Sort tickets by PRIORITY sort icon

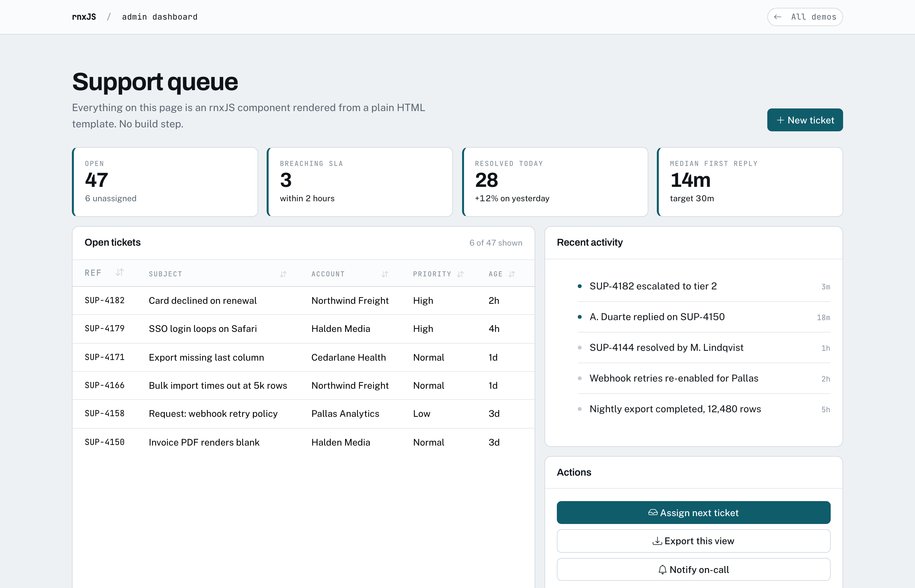[x=460, y=274]
